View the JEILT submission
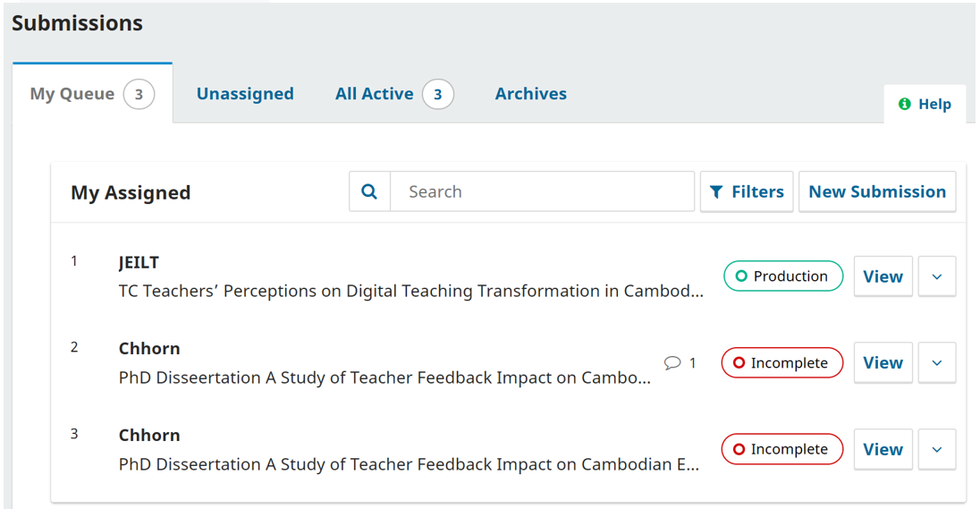Screen dimensions: 980x509 pyautogui.click(x=883, y=276)
